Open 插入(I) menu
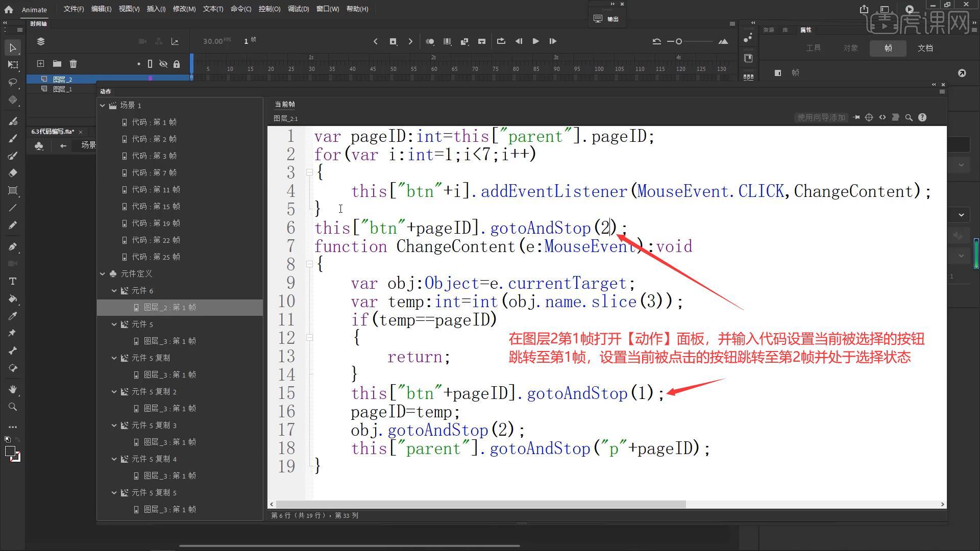 156,9
